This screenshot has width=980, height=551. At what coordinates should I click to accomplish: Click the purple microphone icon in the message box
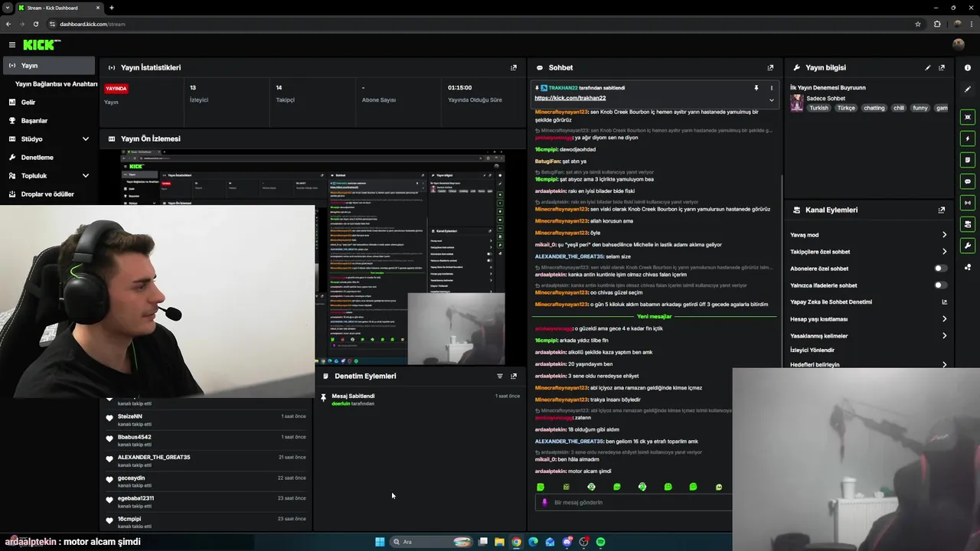tap(544, 502)
